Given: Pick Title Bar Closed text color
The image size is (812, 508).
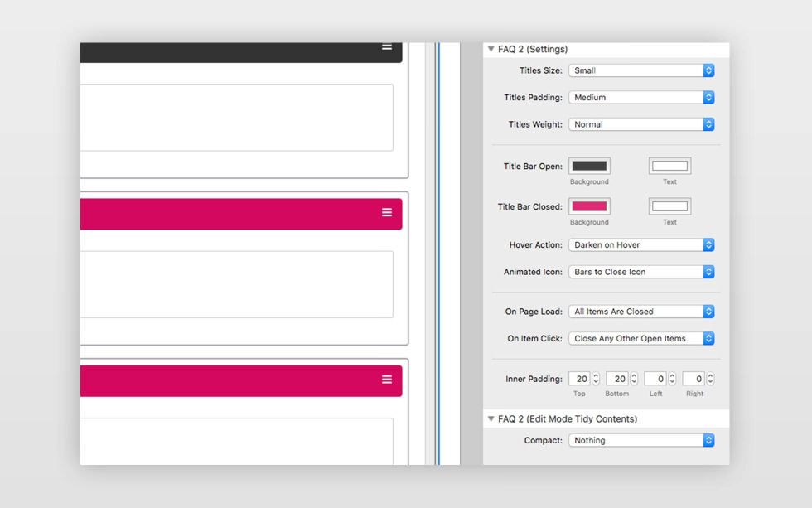Looking at the screenshot, I should point(669,206).
